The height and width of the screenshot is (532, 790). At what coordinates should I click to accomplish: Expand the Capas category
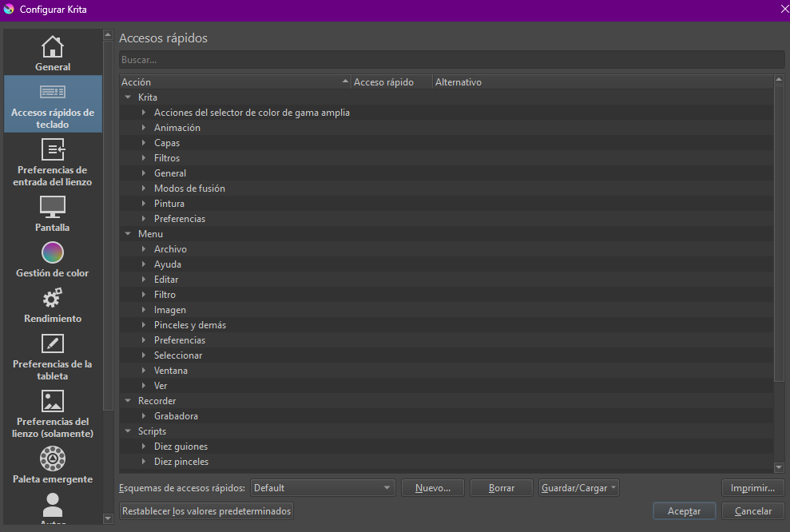[144, 142]
